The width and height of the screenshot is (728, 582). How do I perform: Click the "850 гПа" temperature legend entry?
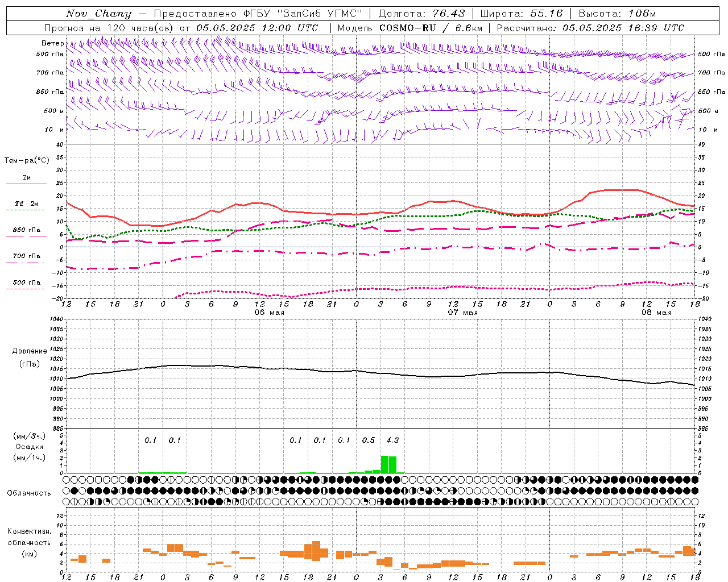[27, 230]
